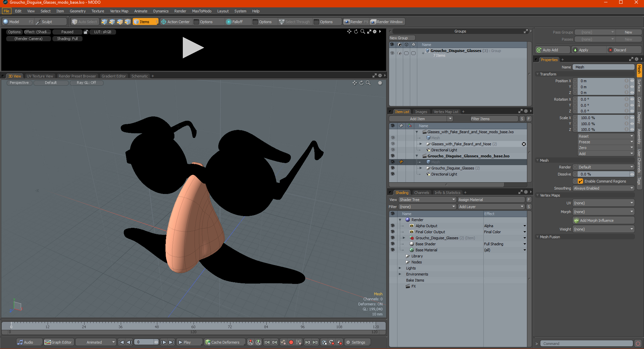
Task: Click Add Morph Influence
Action: tap(603, 220)
